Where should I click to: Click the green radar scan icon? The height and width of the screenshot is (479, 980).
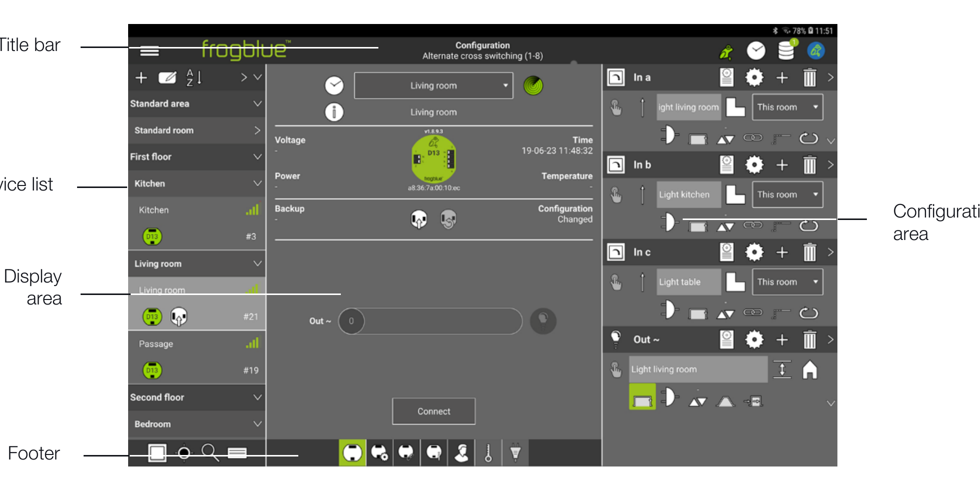click(x=533, y=85)
